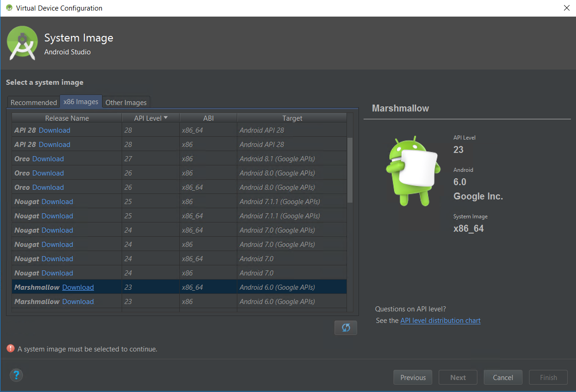
Task: Sort by the Release Name column header
Action: click(x=67, y=118)
